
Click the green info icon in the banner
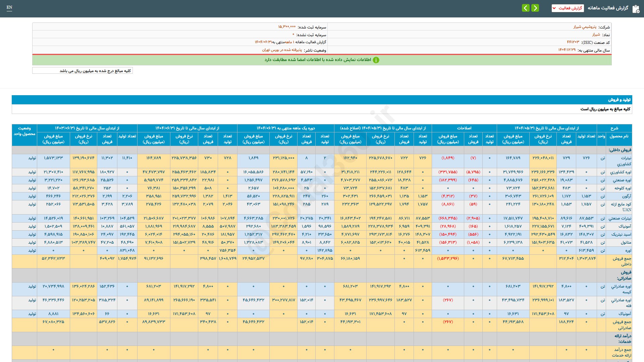click(376, 60)
